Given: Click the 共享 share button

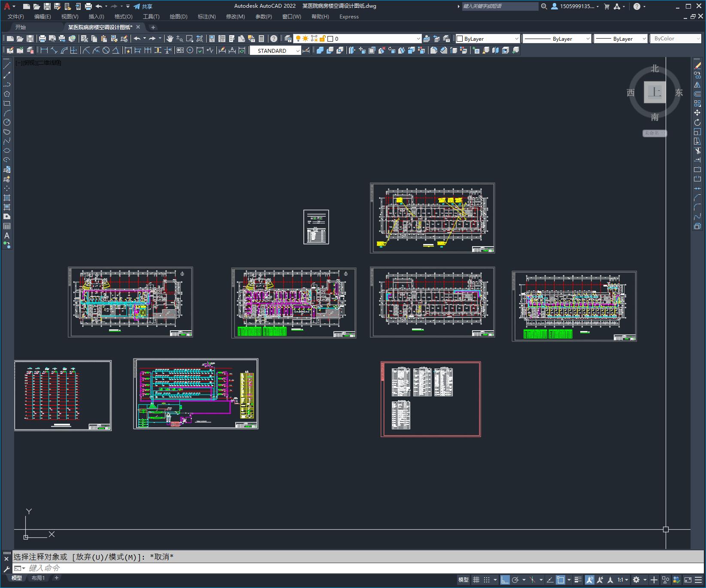Looking at the screenshot, I should (x=143, y=6).
